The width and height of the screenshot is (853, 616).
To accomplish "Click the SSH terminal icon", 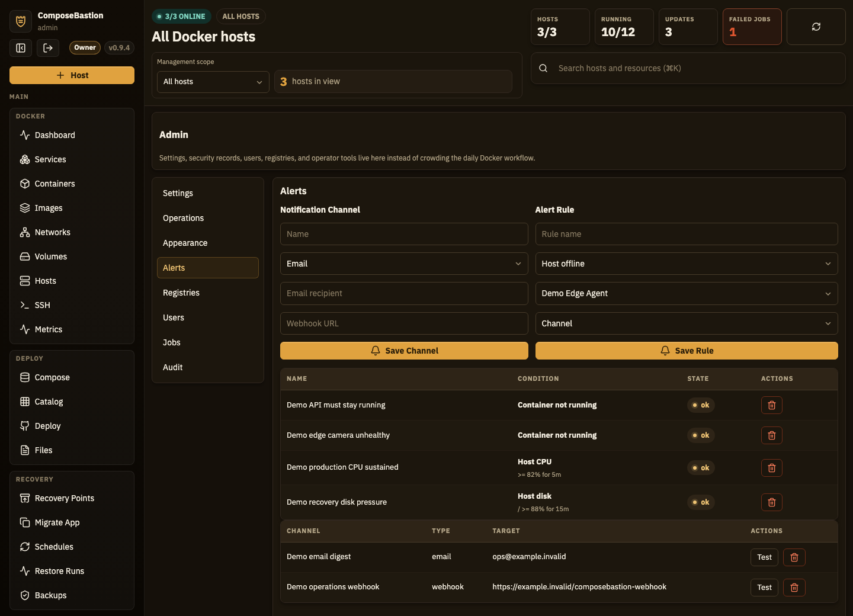I will point(25,305).
